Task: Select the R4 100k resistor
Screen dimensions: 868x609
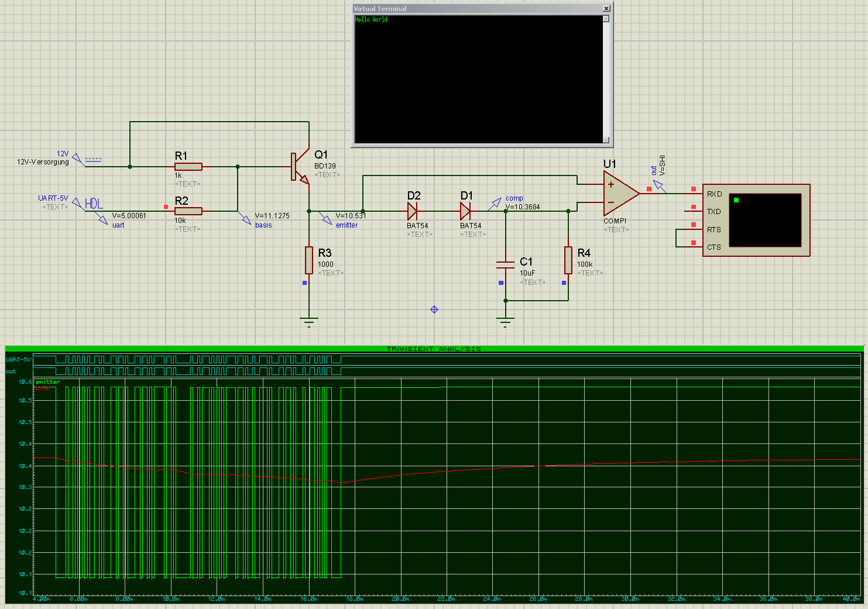Action: 568,260
